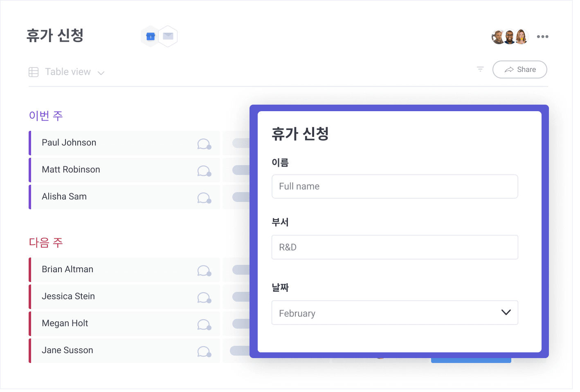Open Jessica Stein's comment bubble

coord(204,298)
